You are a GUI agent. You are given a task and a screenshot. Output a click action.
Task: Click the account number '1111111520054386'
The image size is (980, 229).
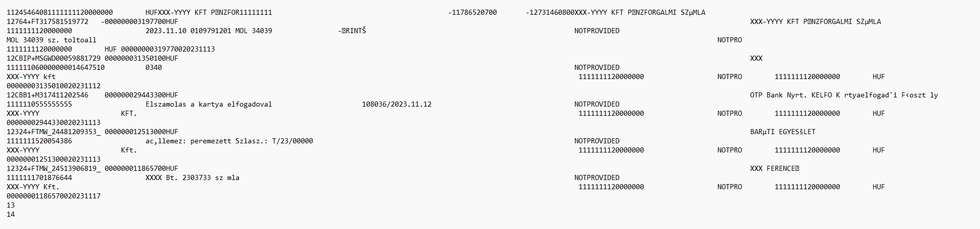[x=39, y=141]
